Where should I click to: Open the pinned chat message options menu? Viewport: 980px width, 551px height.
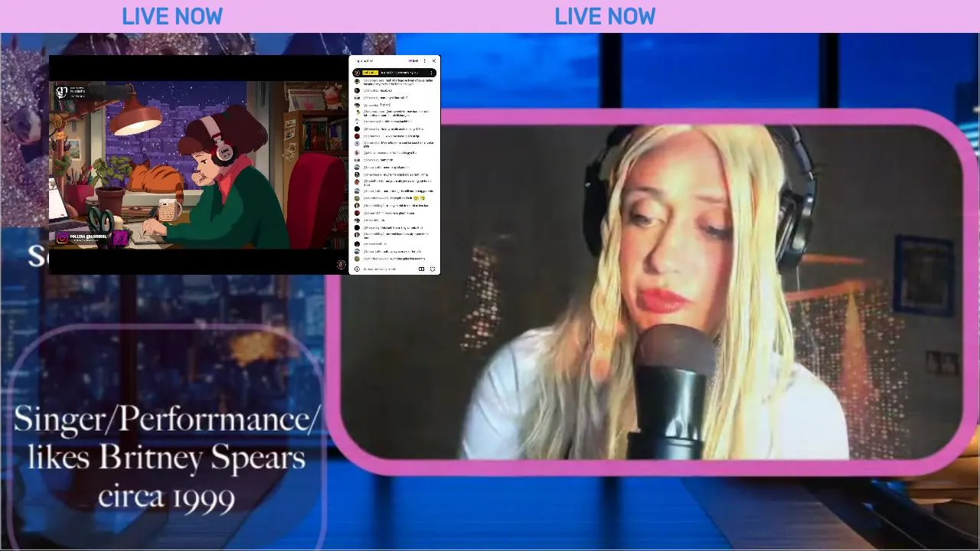pyautogui.click(x=431, y=73)
